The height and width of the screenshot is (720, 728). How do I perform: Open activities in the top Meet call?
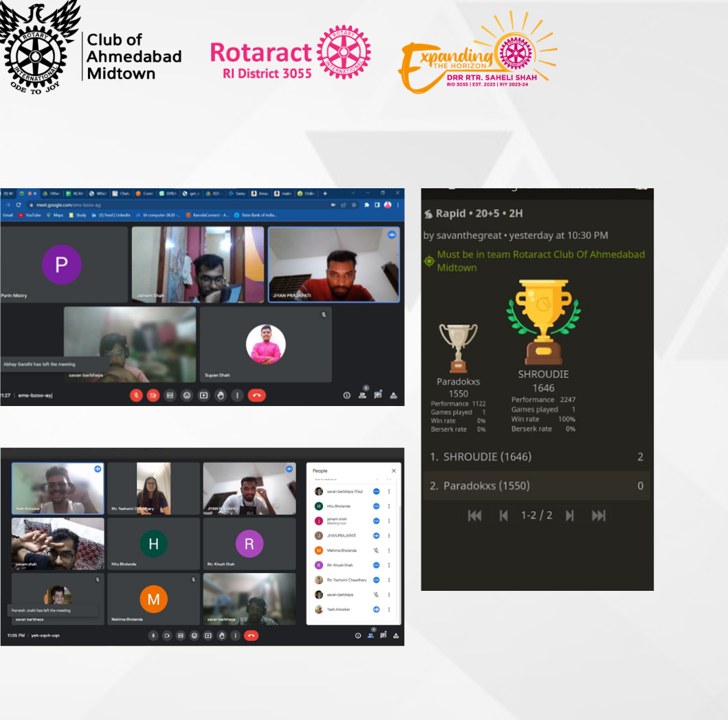393,395
